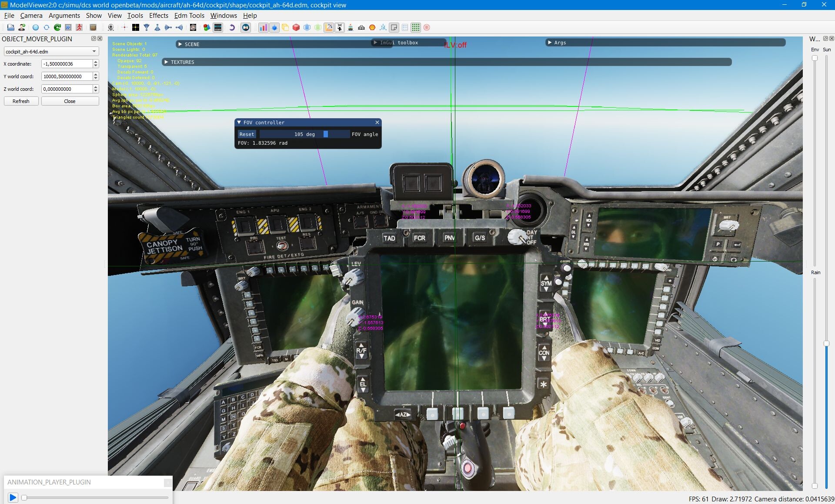Open the Windows menu
The image size is (835, 504).
pyautogui.click(x=224, y=15)
